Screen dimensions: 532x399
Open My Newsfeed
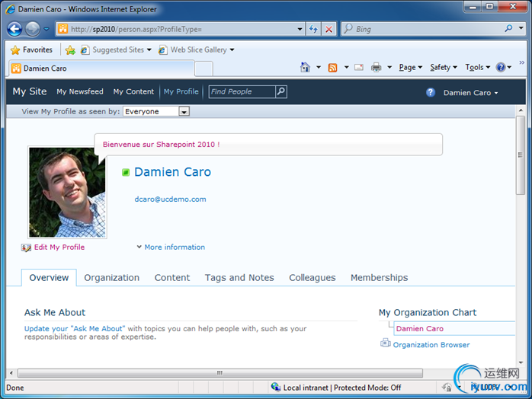[80, 91]
